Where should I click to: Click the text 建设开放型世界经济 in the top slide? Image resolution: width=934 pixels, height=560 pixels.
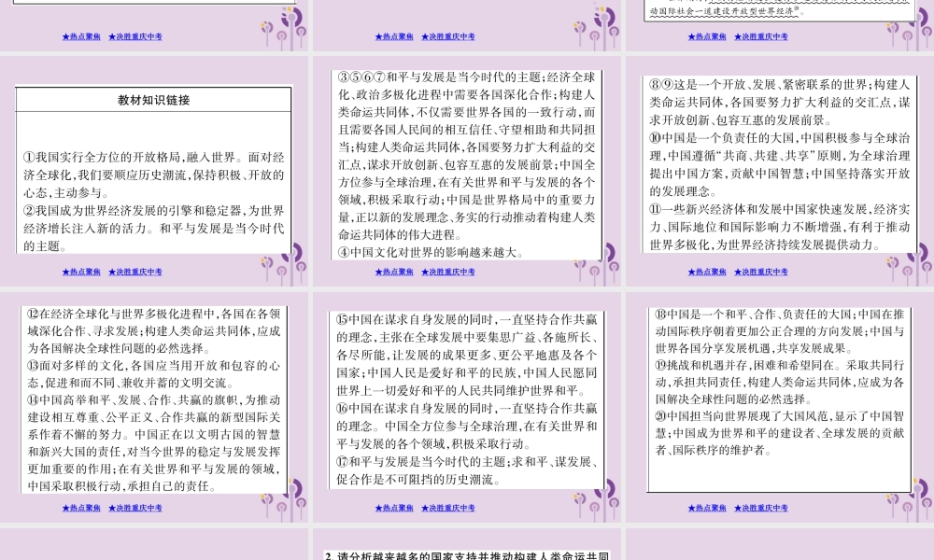pyautogui.click(x=751, y=11)
